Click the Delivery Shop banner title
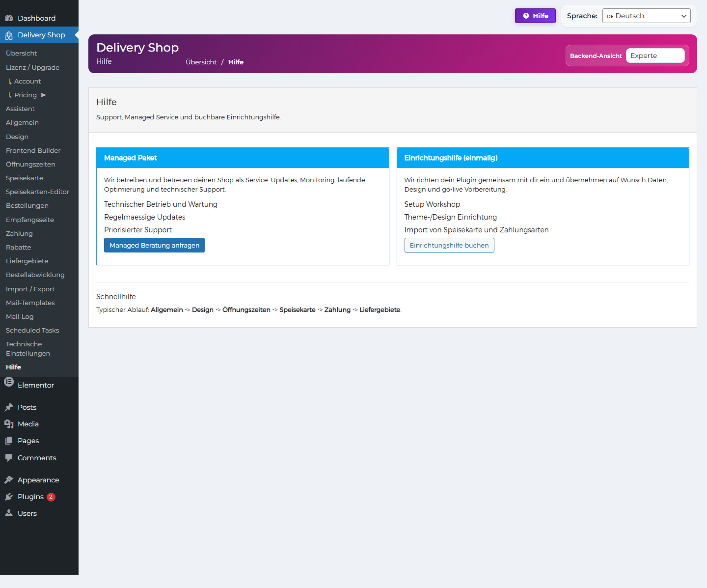Image resolution: width=707 pixels, height=588 pixels. click(x=137, y=48)
